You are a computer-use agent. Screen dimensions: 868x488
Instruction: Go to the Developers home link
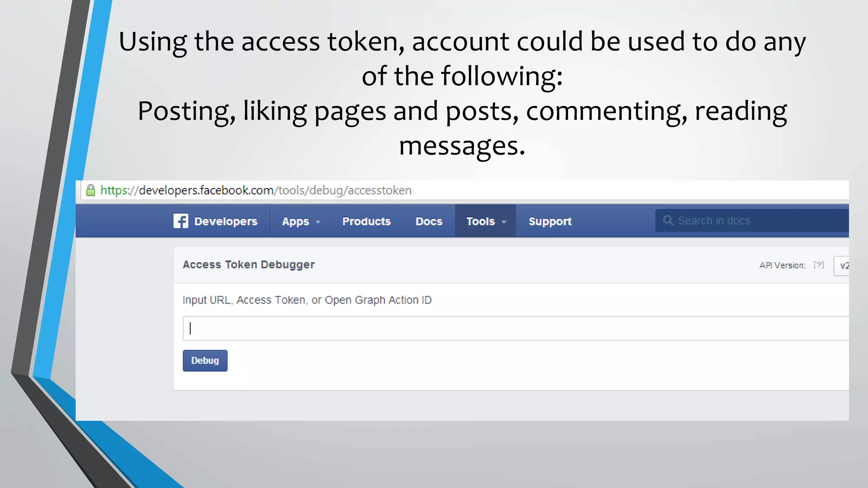tap(225, 221)
